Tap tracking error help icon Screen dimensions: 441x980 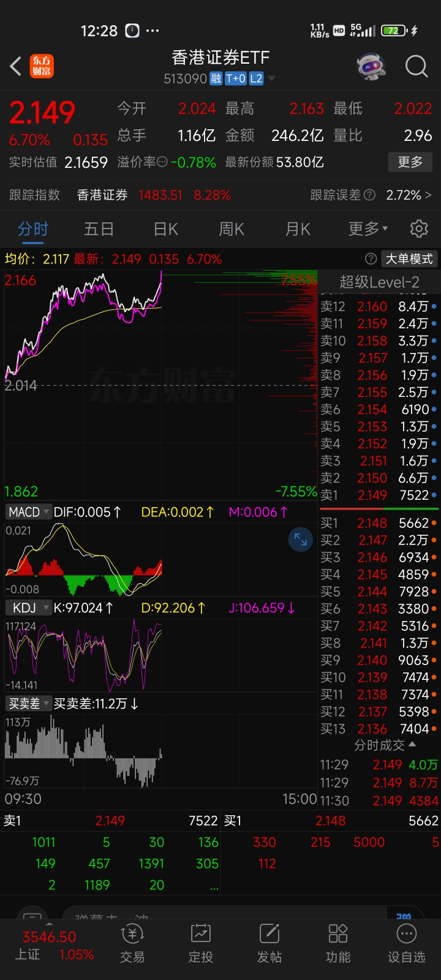coord(369,195)
